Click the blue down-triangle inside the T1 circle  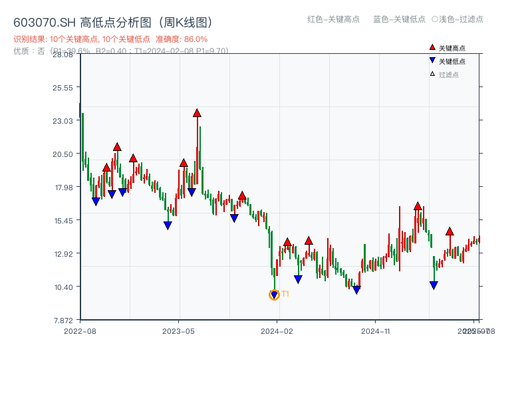274,293
